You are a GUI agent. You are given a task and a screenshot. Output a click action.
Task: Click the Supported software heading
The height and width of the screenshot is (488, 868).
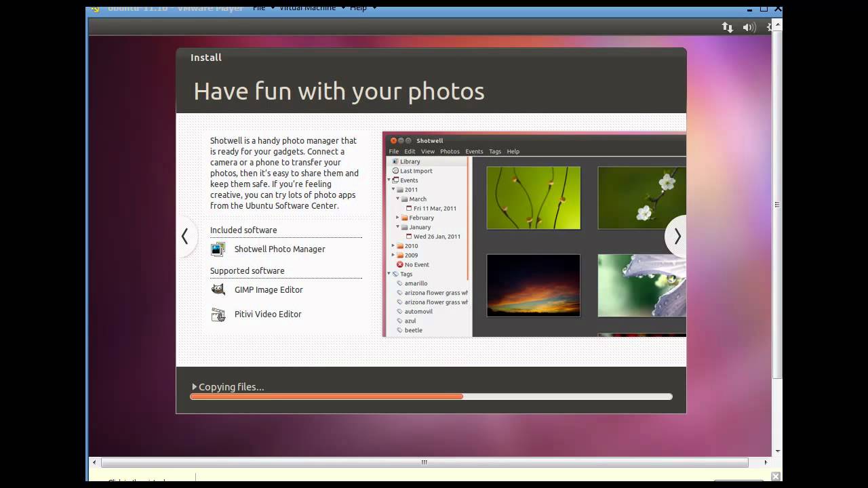pos(247,271)
